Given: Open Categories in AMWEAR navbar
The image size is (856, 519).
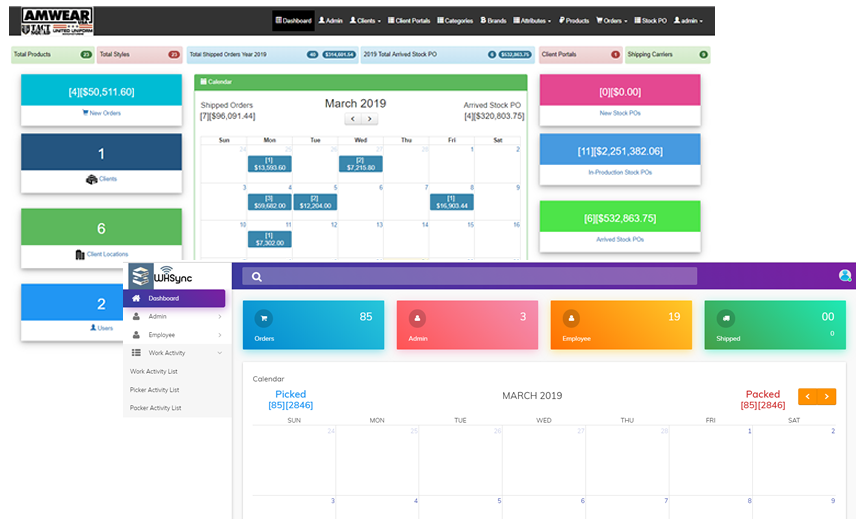Looking at the screenshot, I should pos(455,21).
